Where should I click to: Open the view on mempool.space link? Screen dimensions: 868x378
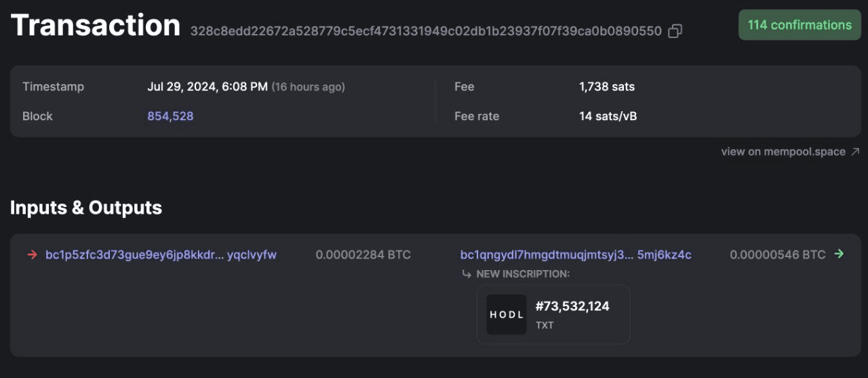tap(783, 152)
